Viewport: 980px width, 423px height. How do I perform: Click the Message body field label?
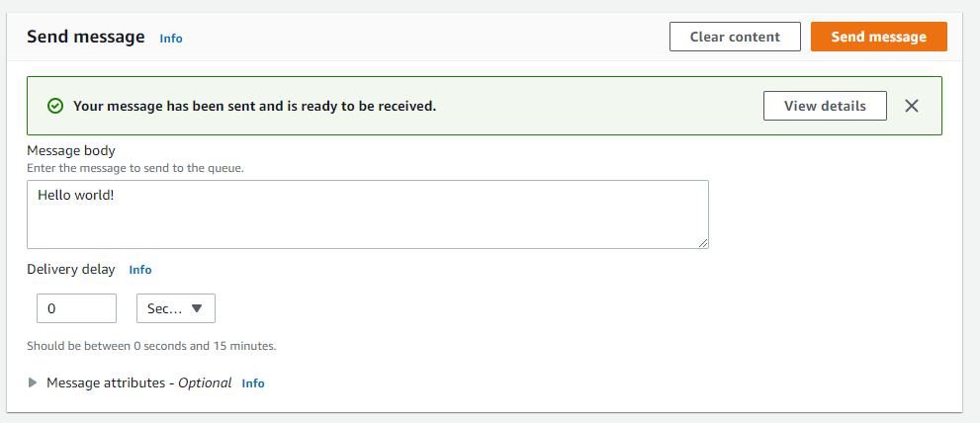pyautogui.click(x=71, y=150)
